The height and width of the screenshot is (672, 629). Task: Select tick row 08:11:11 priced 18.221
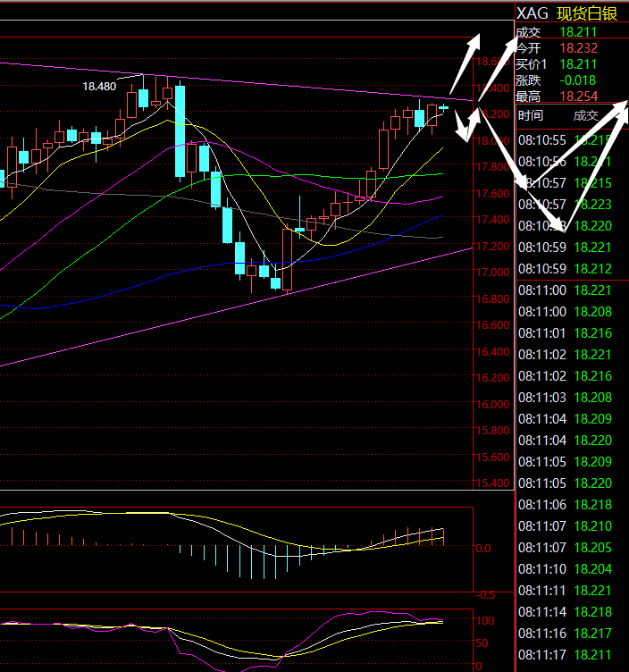click(566, 590)
